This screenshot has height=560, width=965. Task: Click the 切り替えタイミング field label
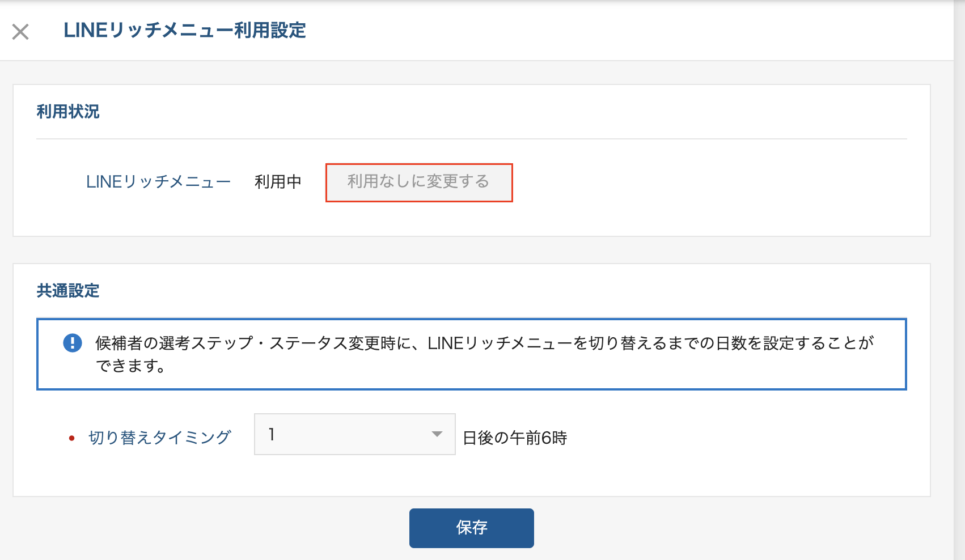pyautogui.click(x=160, y=438)
